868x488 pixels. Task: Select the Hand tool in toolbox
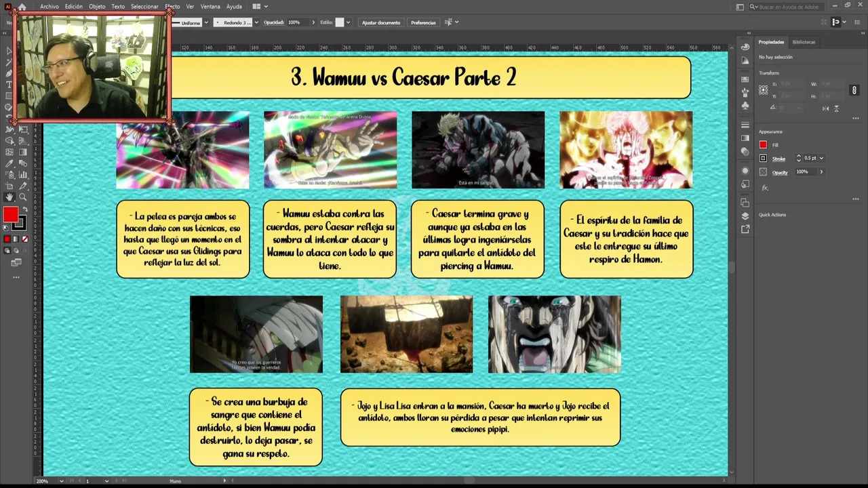point(10,197)
